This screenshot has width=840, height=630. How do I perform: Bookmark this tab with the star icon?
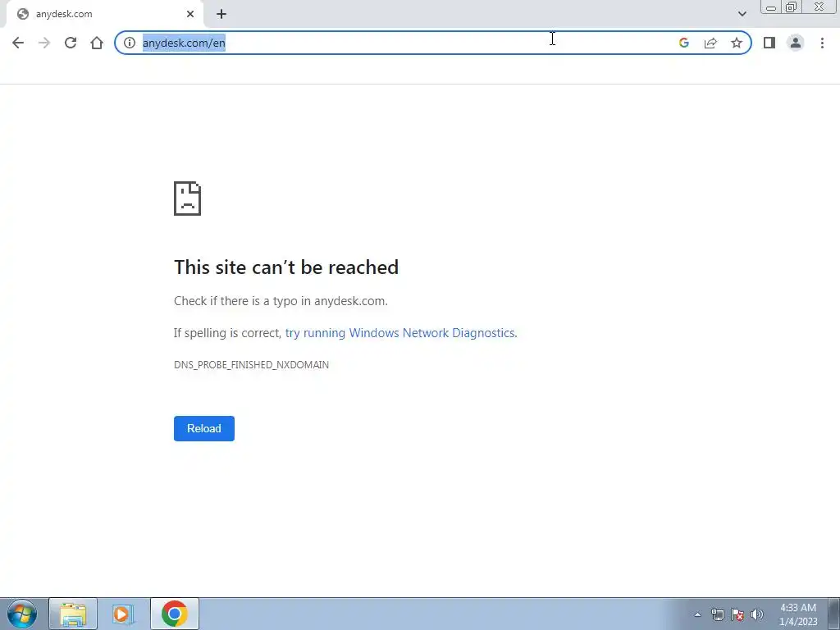(x=737, y=43)
